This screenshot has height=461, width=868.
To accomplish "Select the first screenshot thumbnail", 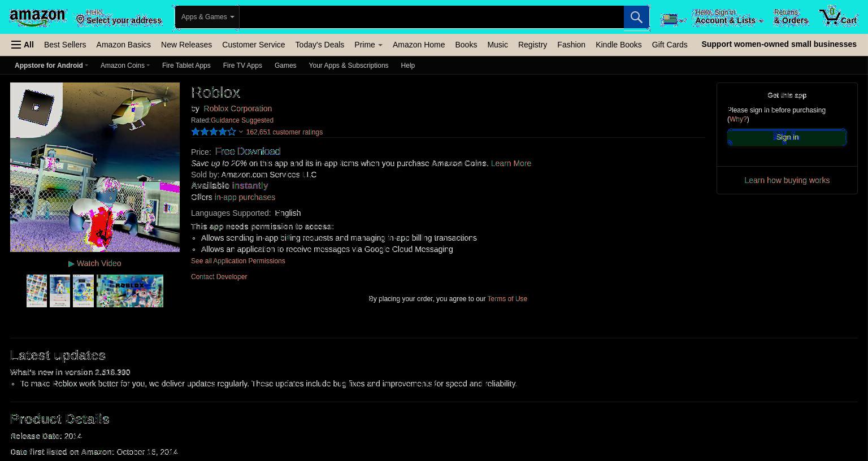I will tap(37, 291).
